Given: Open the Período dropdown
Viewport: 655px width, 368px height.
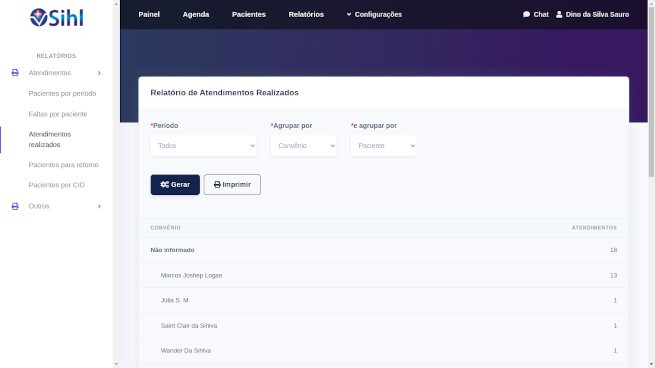Looking at the screenshot, I should (203, 145).
